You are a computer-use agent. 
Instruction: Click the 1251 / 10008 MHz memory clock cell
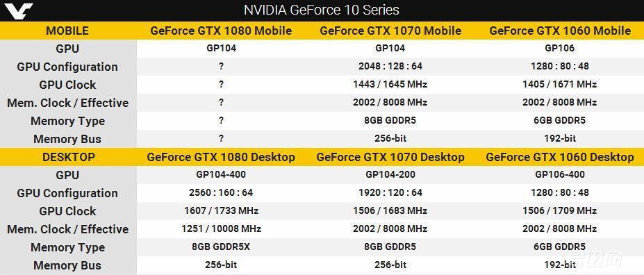pos(221,228)
